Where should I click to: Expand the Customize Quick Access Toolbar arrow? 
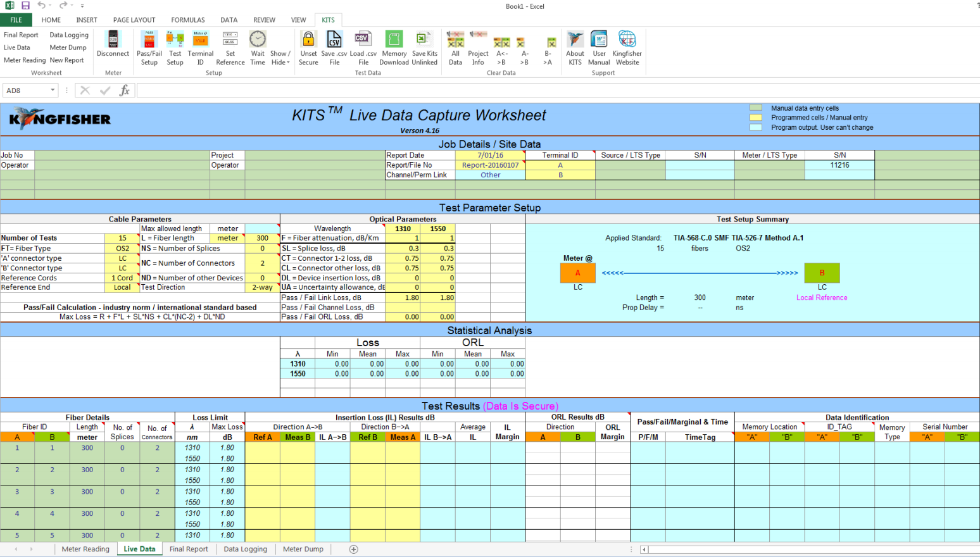click(x=82, y=6)
